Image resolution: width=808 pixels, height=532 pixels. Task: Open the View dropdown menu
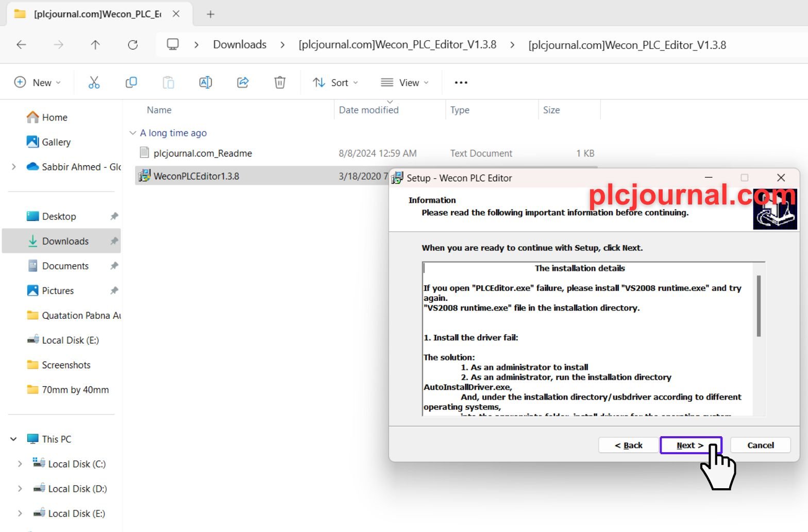click(405, 82)
